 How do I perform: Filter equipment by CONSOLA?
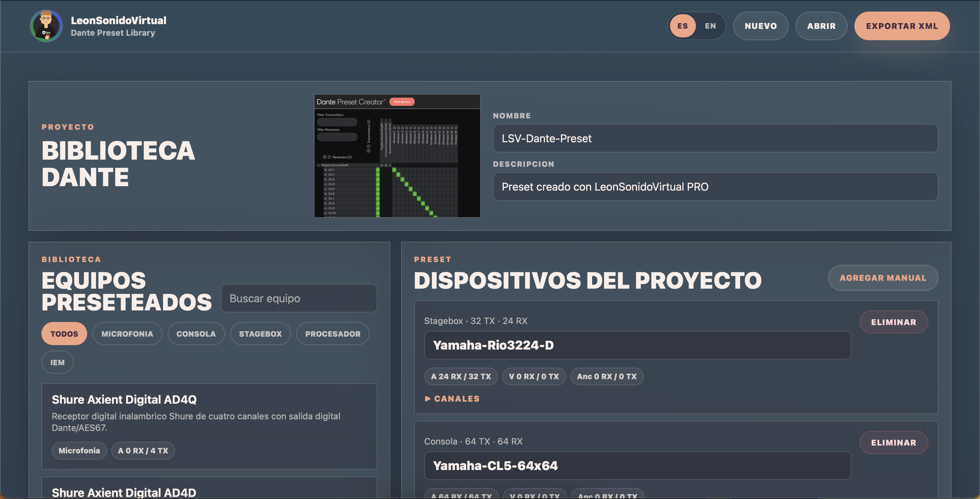[x=196, y=334]
